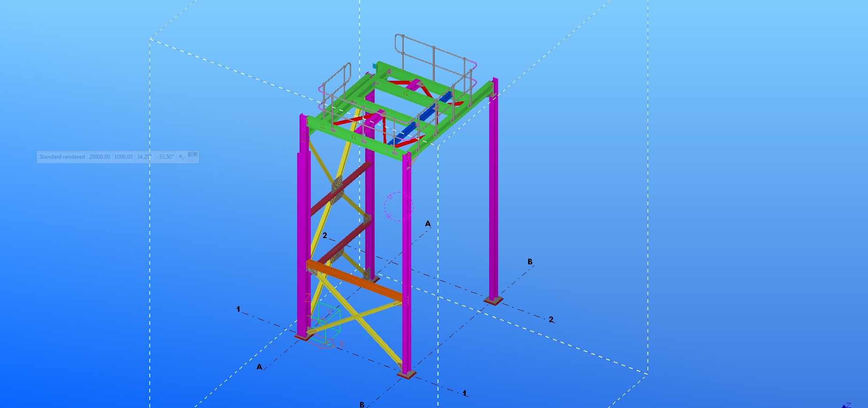
Task: Select the small cyan part at platform corner
Action: click(374, 66)
